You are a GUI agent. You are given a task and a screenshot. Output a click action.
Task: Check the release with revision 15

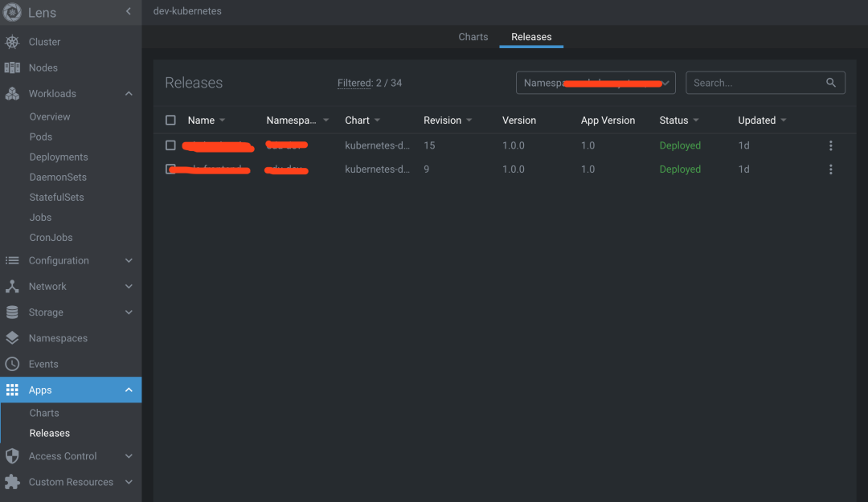point(170,145)
